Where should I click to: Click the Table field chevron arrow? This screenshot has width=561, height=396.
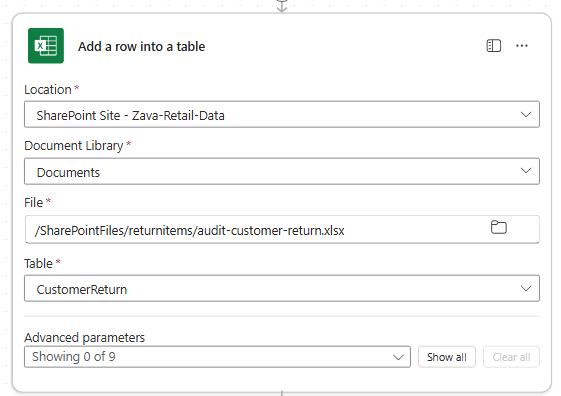(526, 288)
